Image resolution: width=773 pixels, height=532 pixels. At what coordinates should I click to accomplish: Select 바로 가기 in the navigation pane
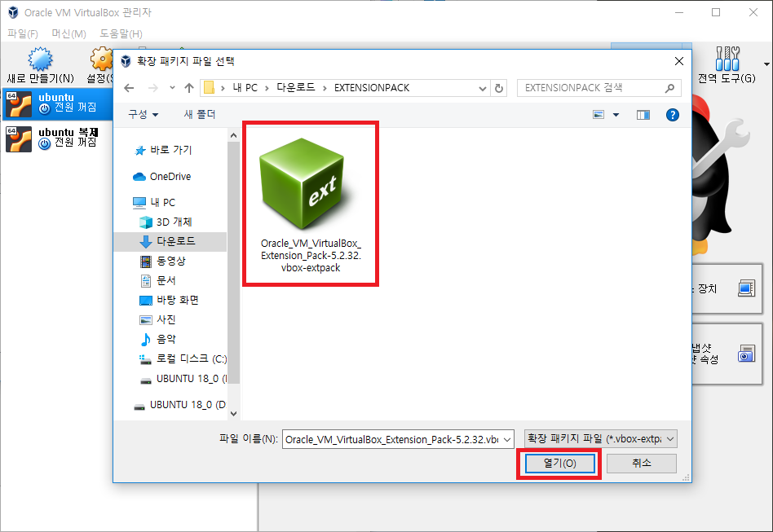163,150
